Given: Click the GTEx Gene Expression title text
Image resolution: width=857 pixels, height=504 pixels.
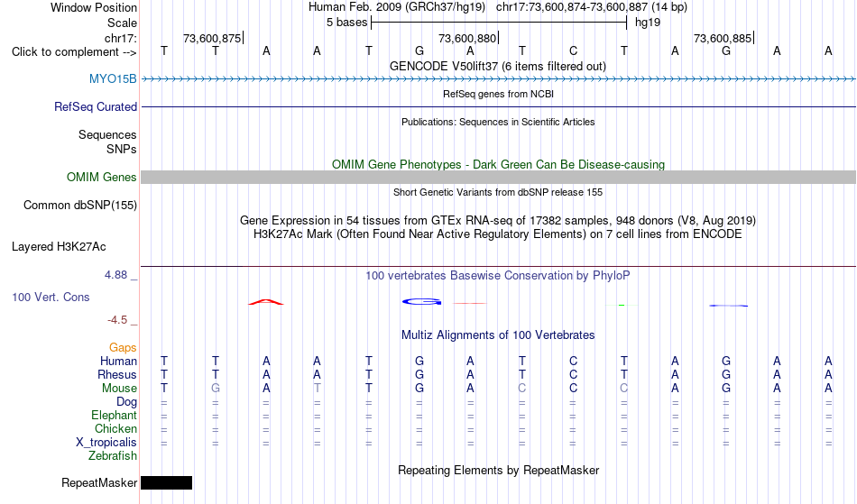Looking at the screenshot, I should point(498,221).
